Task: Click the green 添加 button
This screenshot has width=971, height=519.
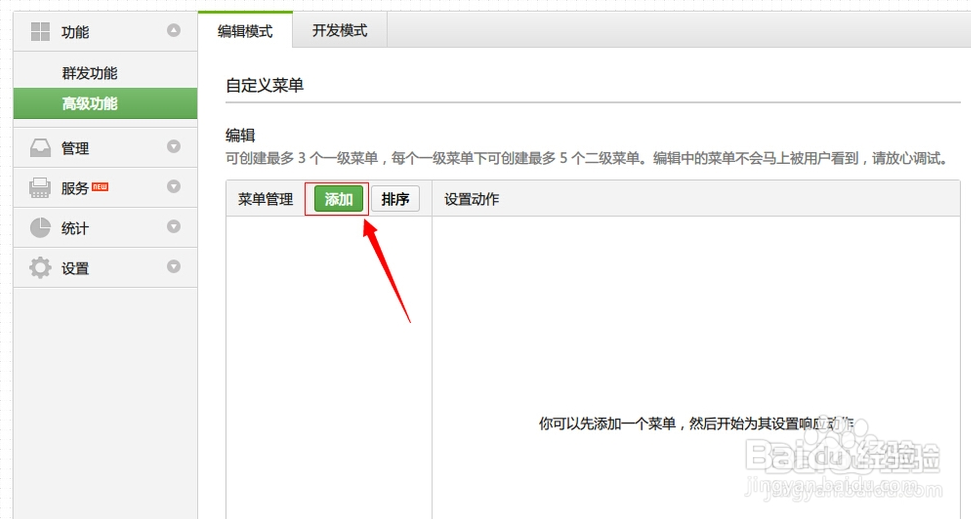Action: click(338, 199)
